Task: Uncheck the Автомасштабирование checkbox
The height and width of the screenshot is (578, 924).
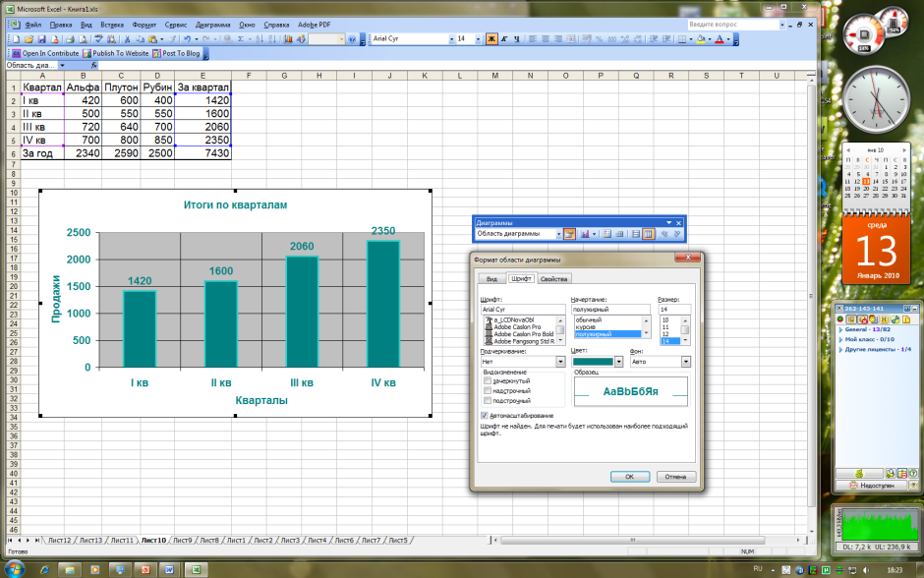Action: [485, 416]
